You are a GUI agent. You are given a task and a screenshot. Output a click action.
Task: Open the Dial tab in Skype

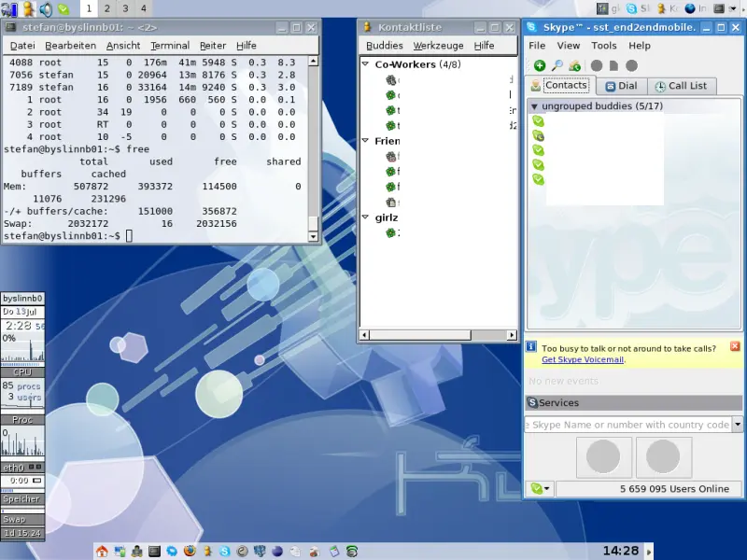tap(622, 86)
